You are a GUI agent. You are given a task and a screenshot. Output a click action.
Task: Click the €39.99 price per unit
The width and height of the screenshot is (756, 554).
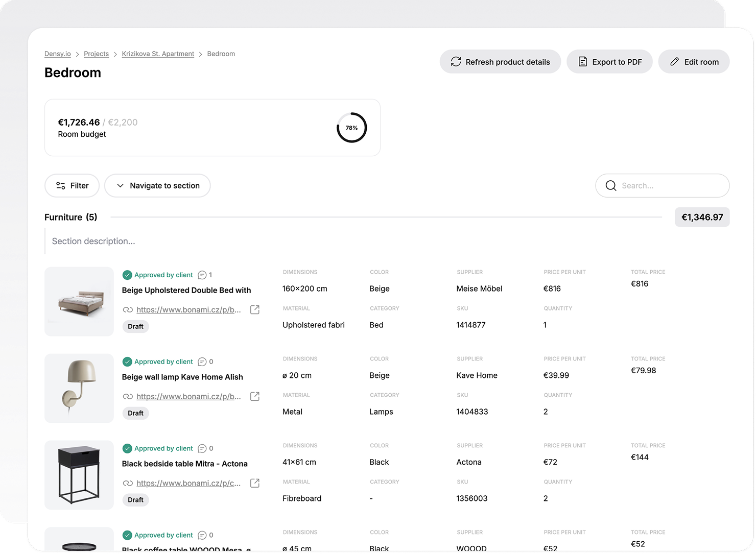(556, 375)
